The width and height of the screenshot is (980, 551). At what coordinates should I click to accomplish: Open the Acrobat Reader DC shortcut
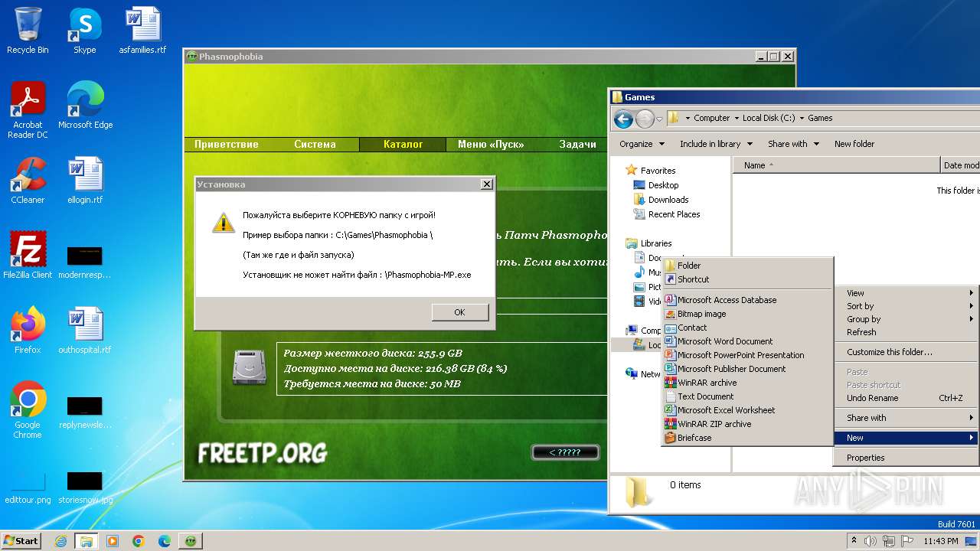click(x=28, y=110)
